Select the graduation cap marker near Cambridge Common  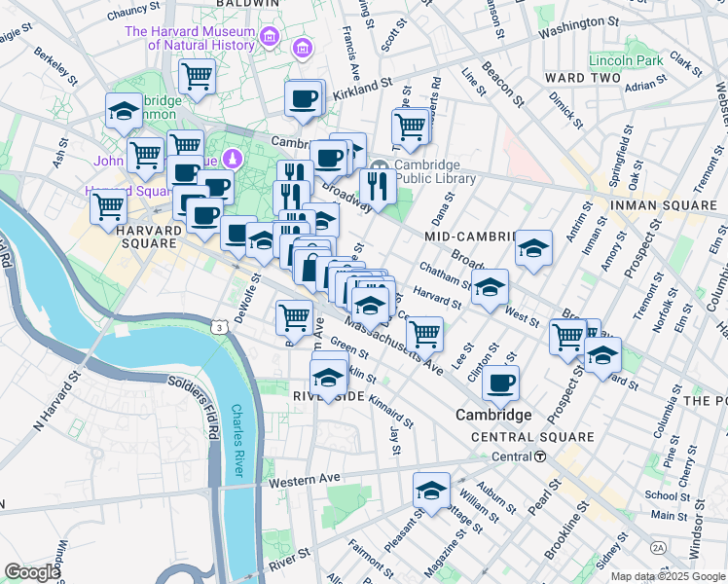pyautogui.click(x=124, y=111)
